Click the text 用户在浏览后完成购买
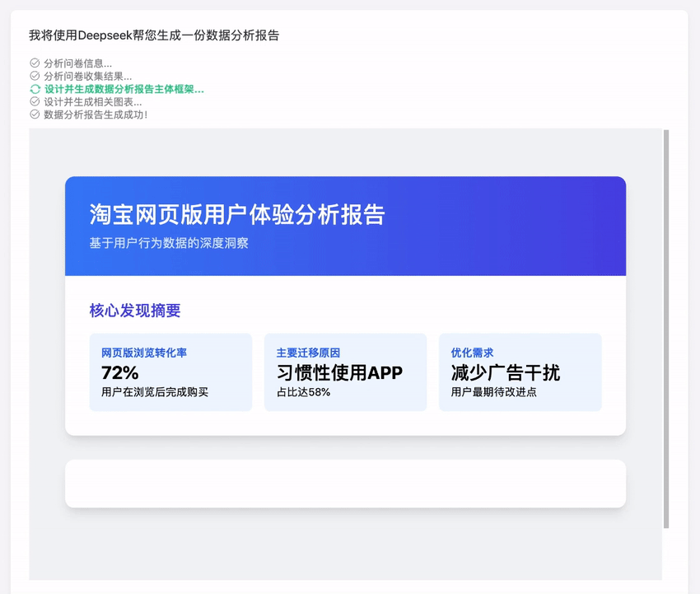Screen dimensions: 700x594 click(x=155, y=392)
